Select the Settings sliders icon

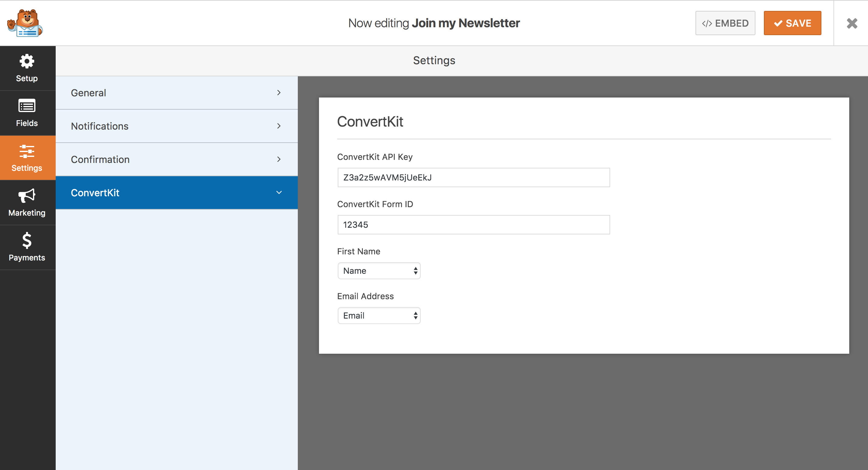tap(27, 157)
